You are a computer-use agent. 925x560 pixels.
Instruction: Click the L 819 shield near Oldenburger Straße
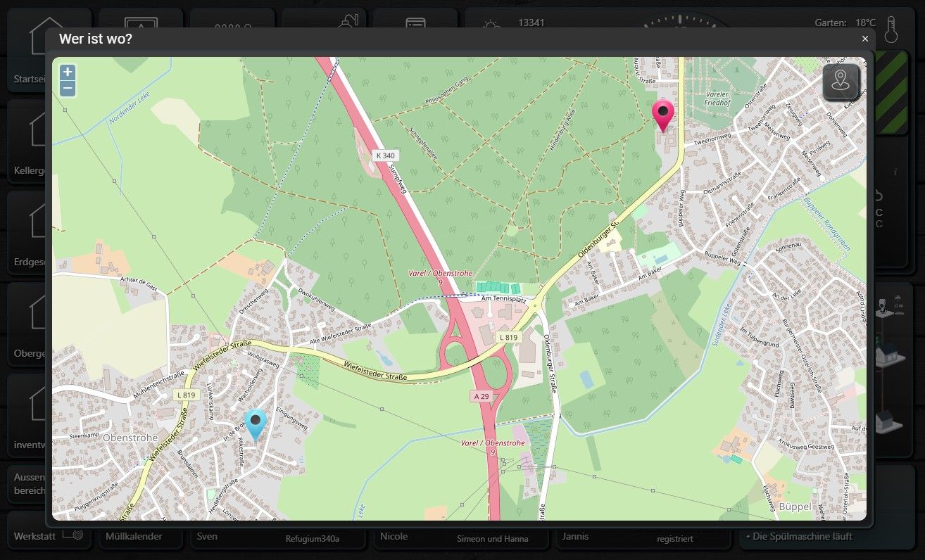tap(508, 337)
